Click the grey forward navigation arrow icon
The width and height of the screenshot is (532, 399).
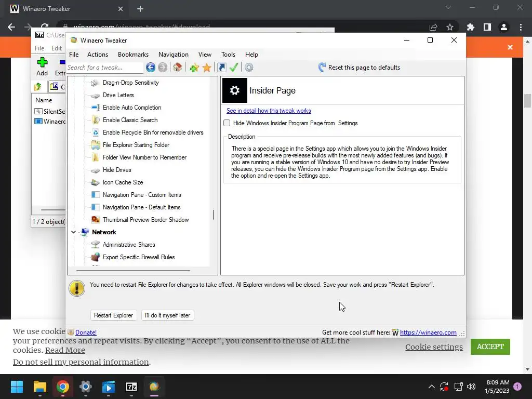tap(163, 68)
